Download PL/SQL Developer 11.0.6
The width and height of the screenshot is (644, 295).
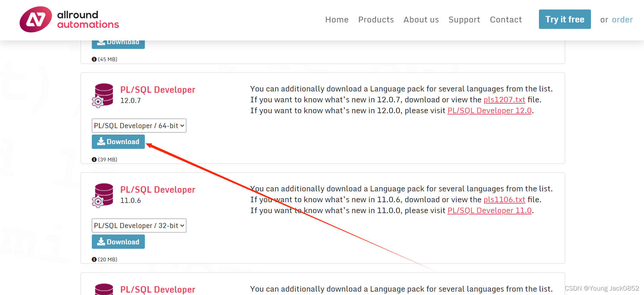point(118,242)
